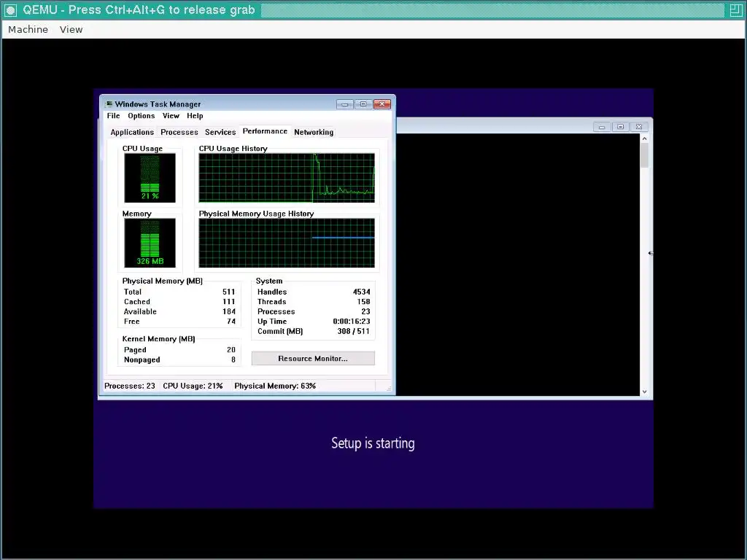Viewport: 747px width, 560px height.
Task: Click the console vertical scrollbar thumb
Action: point(645,156)
